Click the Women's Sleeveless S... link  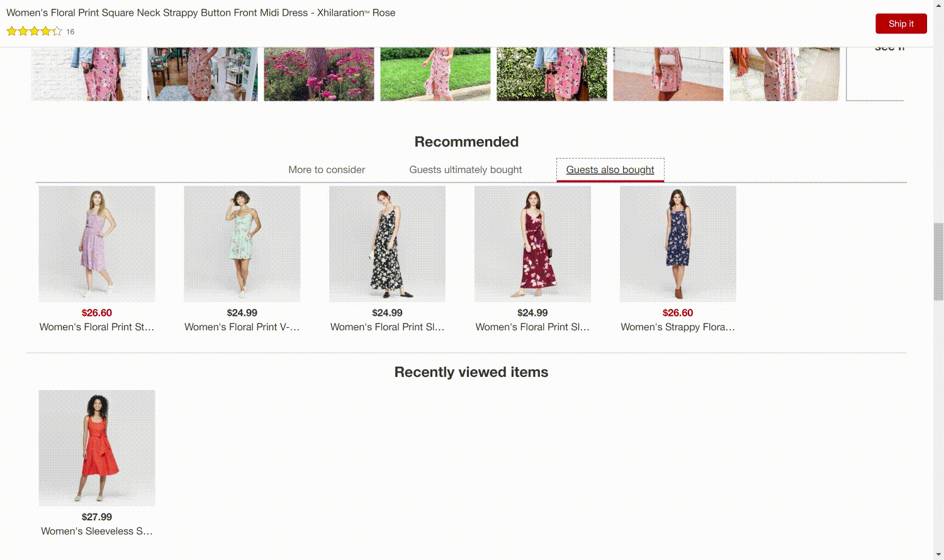97,531
